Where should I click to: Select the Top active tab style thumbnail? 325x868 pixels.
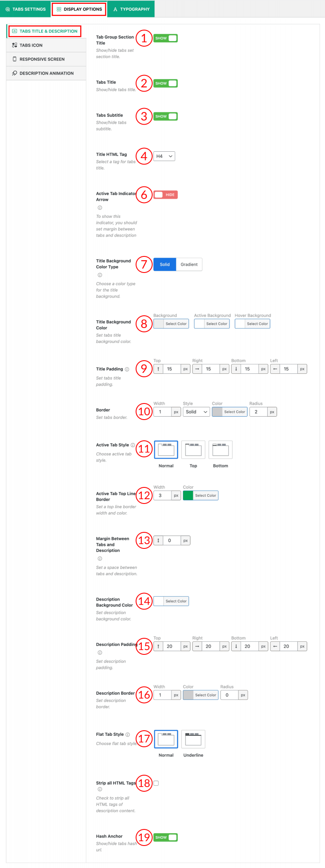point(193,449)
